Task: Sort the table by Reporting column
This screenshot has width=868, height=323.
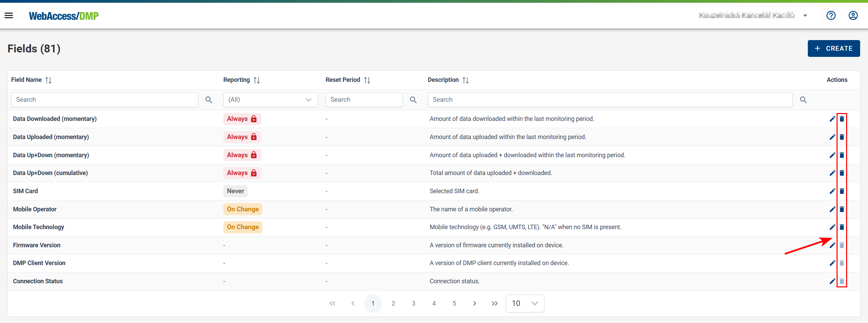Action: point(257,80)
